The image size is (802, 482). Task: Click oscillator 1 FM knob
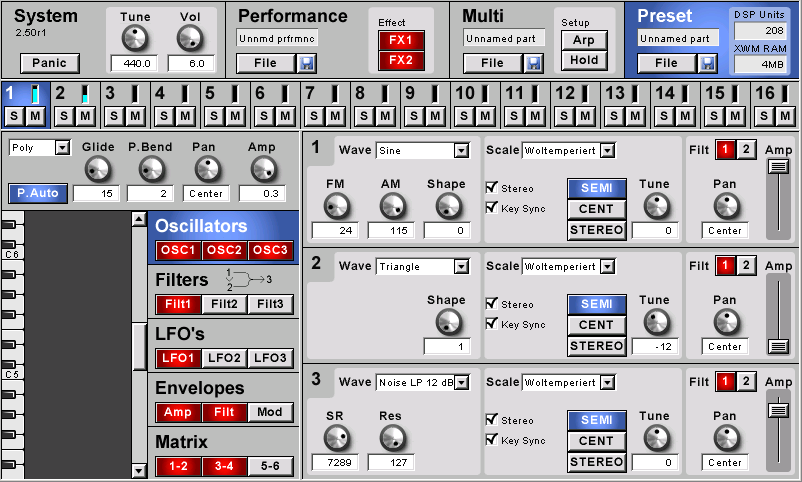click(337, 206)
